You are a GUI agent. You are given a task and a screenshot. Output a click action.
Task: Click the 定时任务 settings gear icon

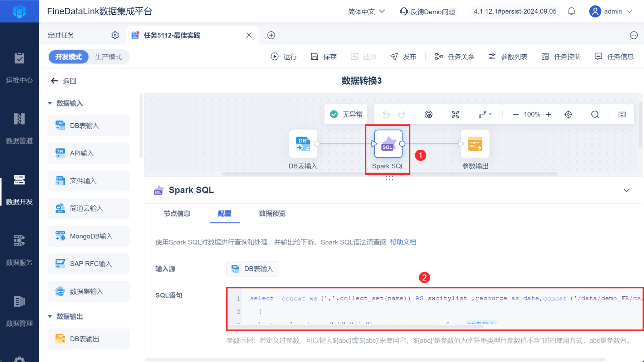pyautogui.click(x=115, y=35)
